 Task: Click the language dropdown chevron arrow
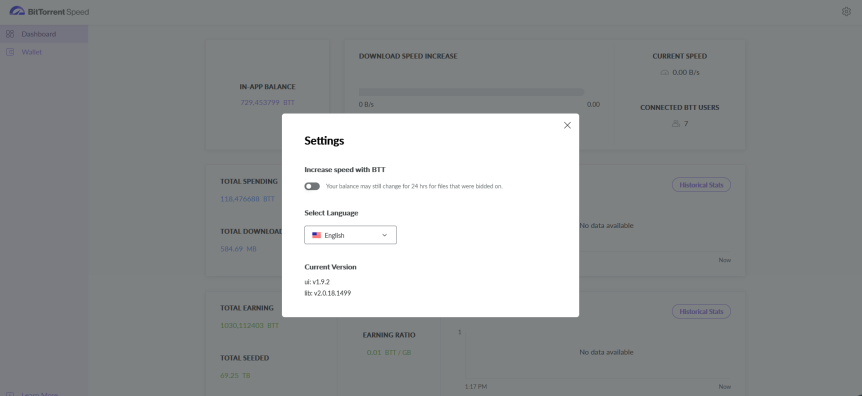385,235
